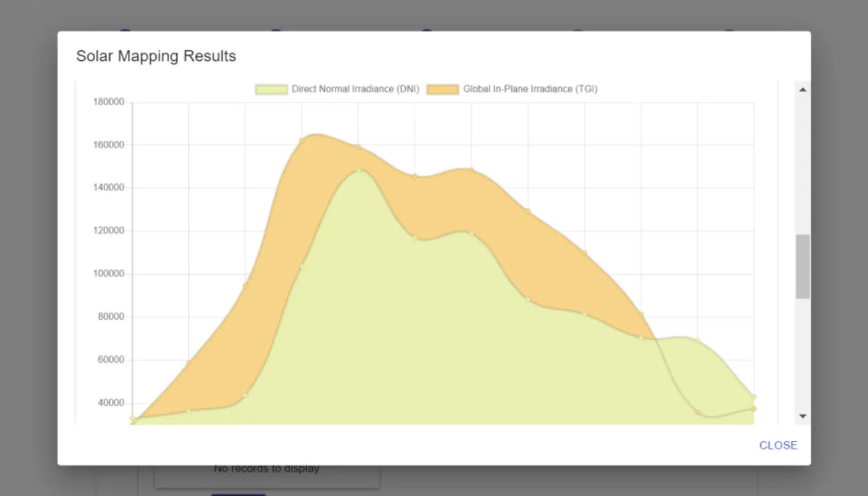
Task: Click the TGI data point near 95000
Action: click(245, 286)
